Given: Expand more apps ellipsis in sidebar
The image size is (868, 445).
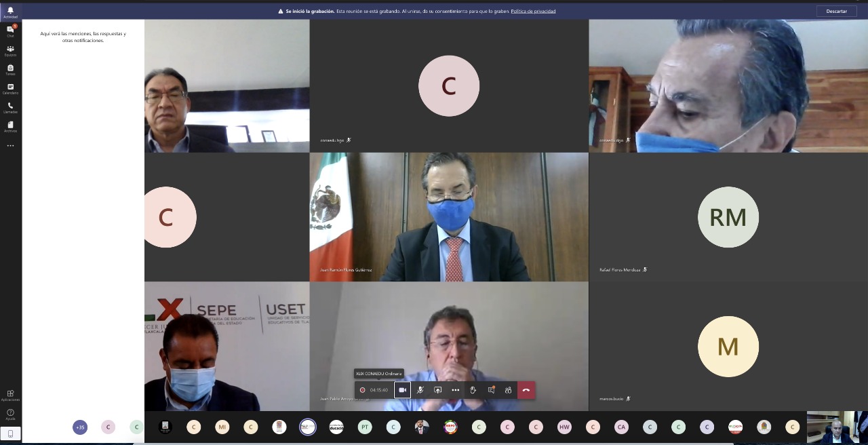Looking at the screenshot, I should [x=10, y=146].
